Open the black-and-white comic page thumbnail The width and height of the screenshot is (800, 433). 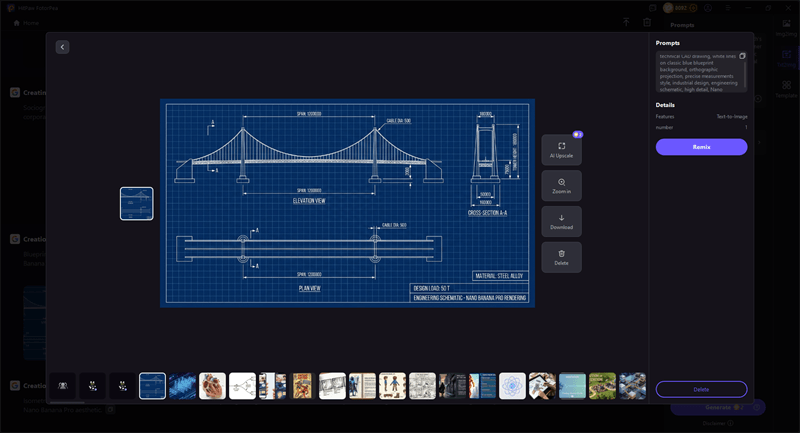click(x=422, y=386)
